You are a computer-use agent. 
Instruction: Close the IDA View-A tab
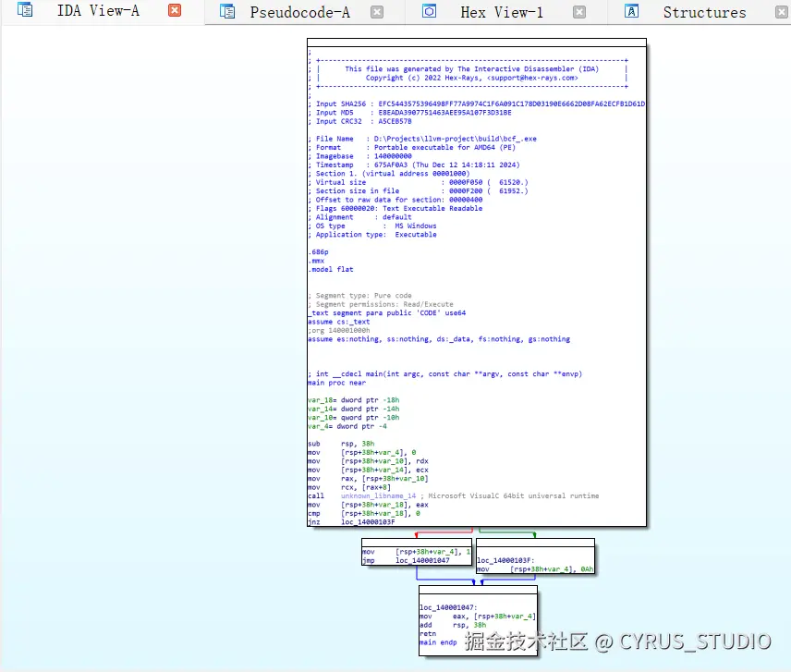[x=175, y=10]
